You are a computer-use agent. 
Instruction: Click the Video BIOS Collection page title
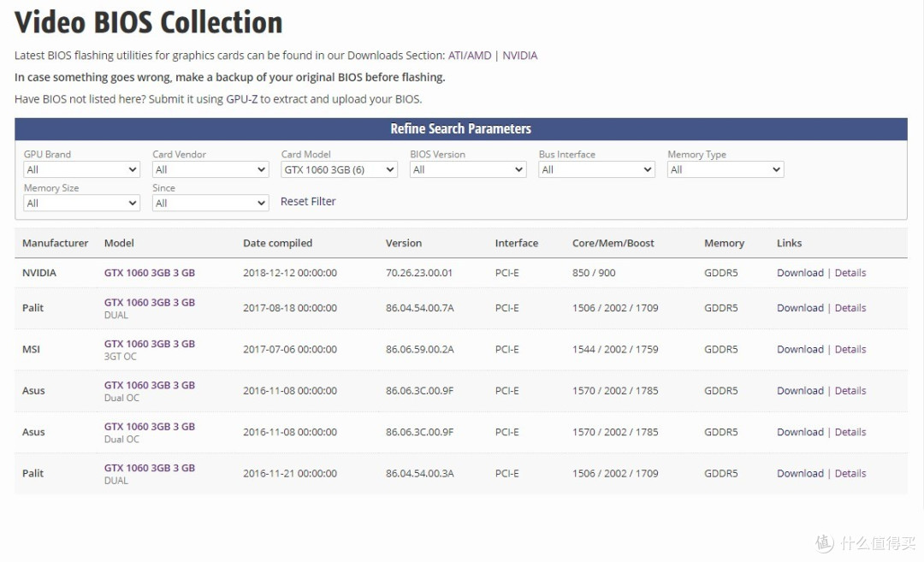tap(149, 22)
